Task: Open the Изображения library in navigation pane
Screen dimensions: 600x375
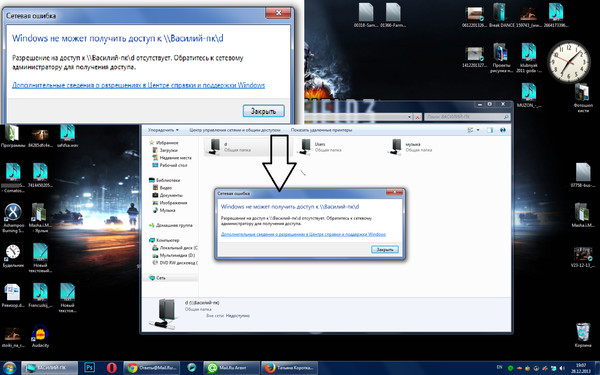Action: 170,203
